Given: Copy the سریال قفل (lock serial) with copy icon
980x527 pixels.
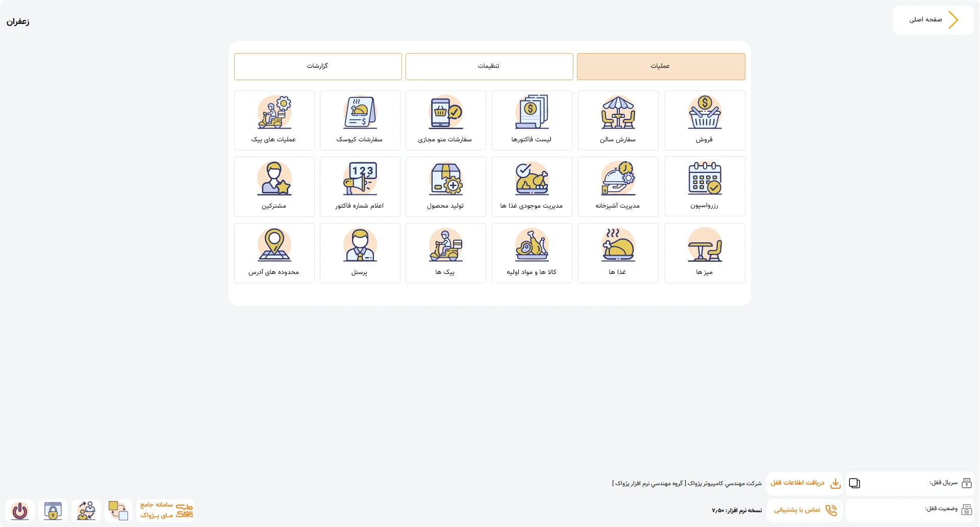Looking at the screenshot, I should tap(855, 484).
